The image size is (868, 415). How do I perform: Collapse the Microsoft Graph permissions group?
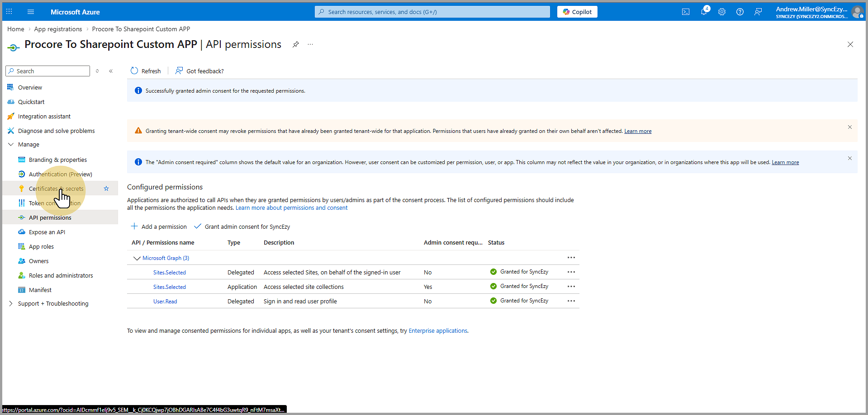(137, 258)
